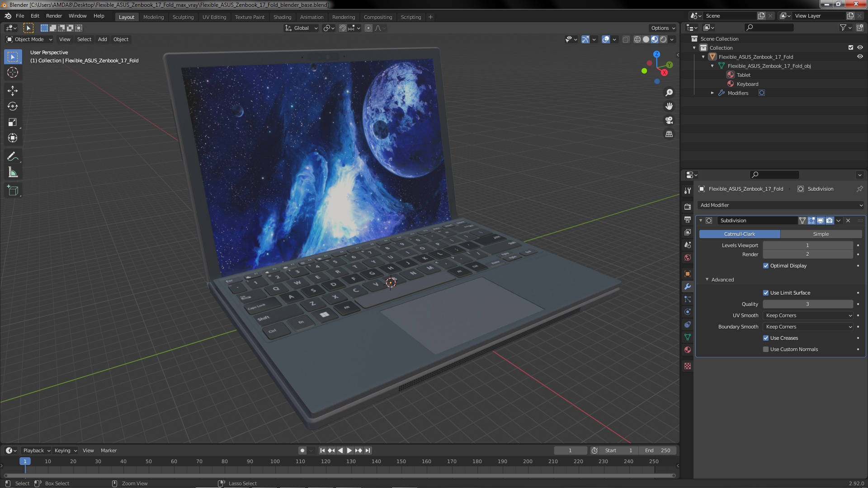Open the Object Constraints properties tab

[x=688, y=324]
